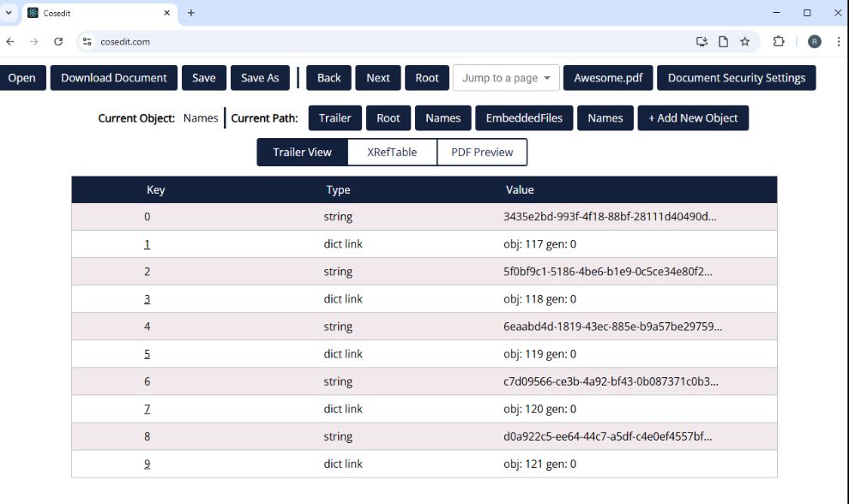Screen dimensions: 849x504
Task: Switch to PDF Preview tab
Action: click(482, 152)
